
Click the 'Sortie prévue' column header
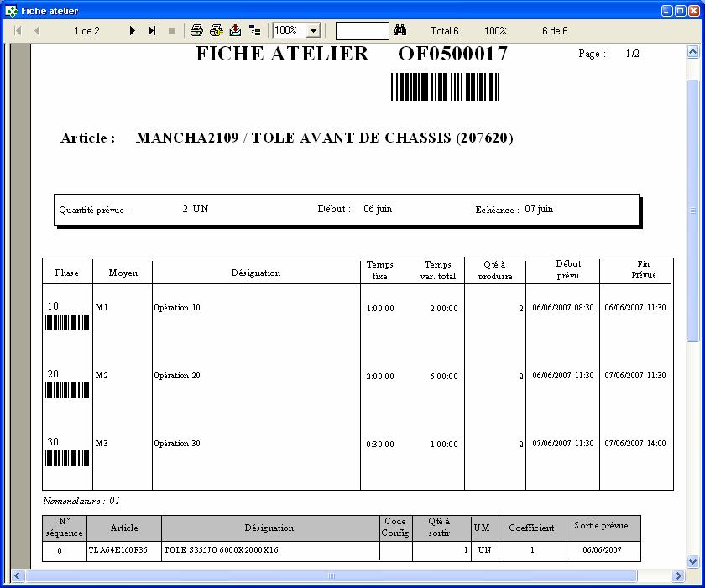(x=601, y=525)
